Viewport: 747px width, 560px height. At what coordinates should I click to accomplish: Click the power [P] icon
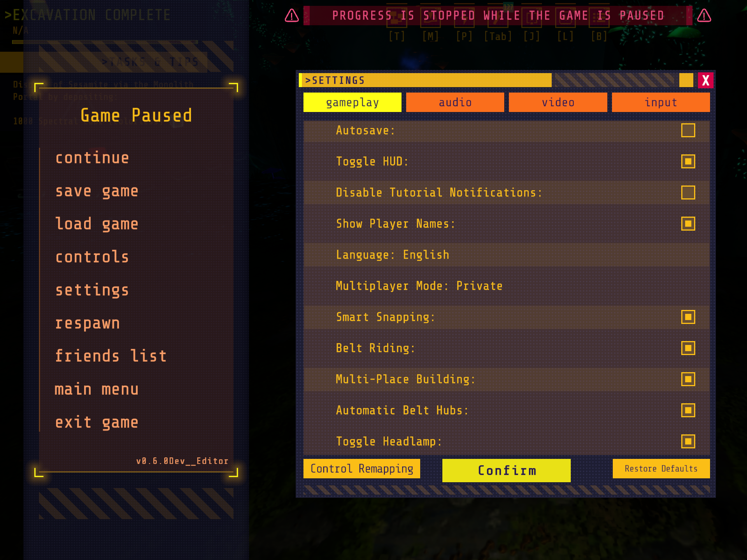click(464, 17)
